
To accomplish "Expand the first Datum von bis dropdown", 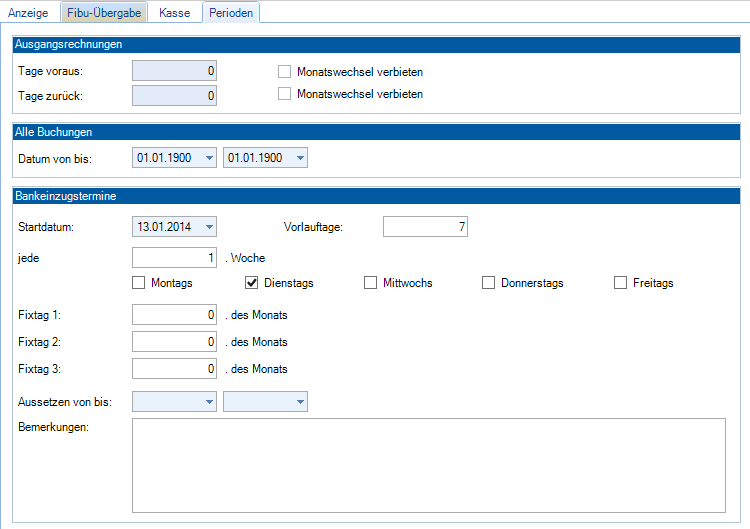I will click(x=208, y=158).
